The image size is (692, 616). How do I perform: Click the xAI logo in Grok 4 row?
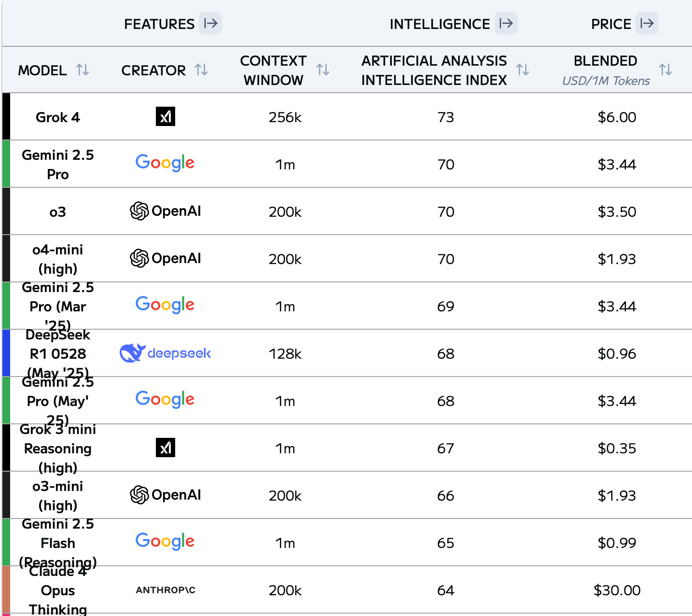pyautogui.click(x=166, y=116)
